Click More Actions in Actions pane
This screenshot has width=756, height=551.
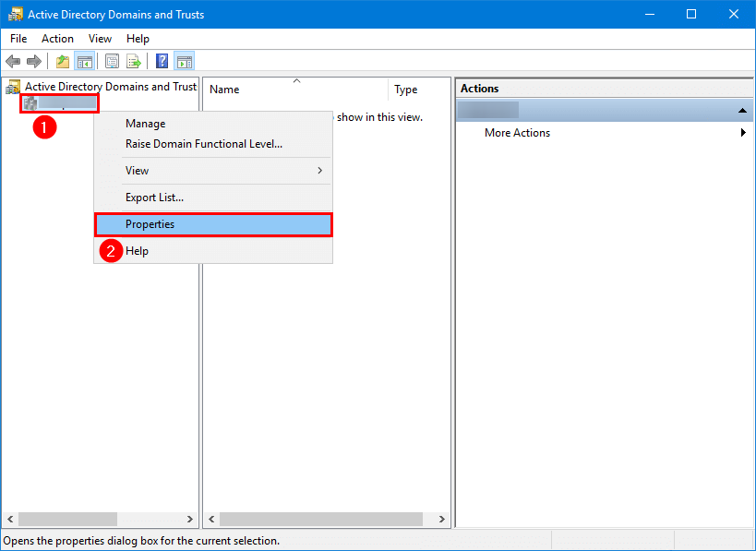tap(517, 133)
